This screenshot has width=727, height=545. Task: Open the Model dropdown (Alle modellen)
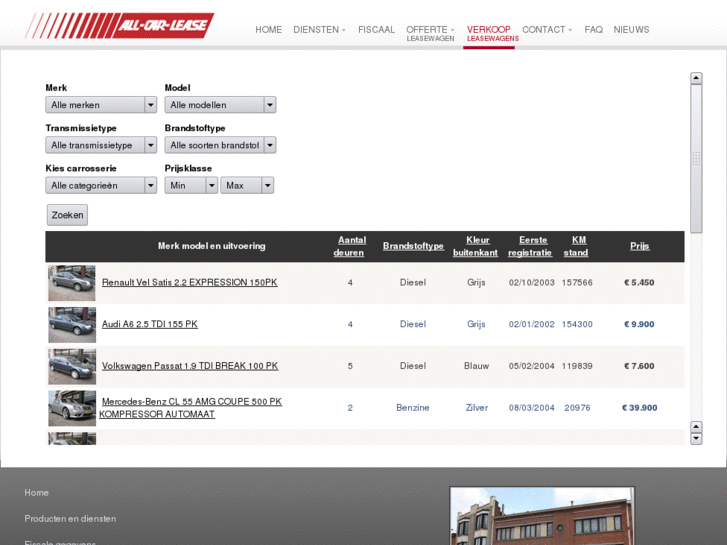(x=220, y=105)
